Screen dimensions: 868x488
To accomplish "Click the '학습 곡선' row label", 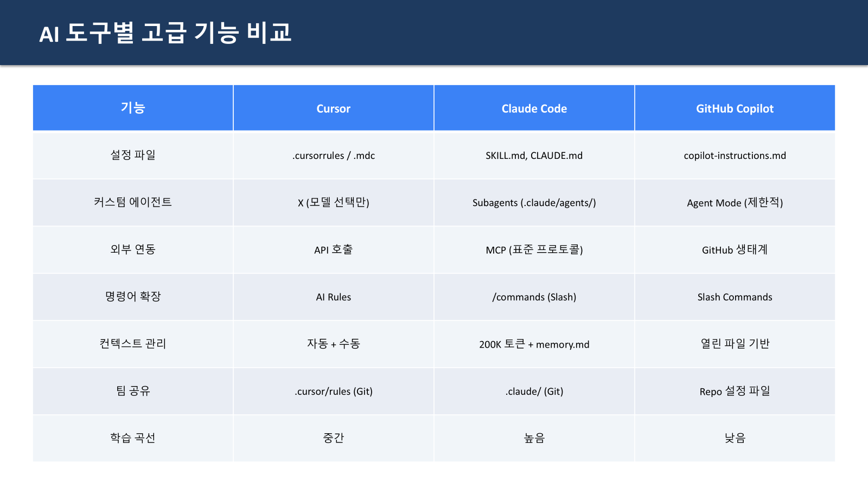I will [133, 438].
